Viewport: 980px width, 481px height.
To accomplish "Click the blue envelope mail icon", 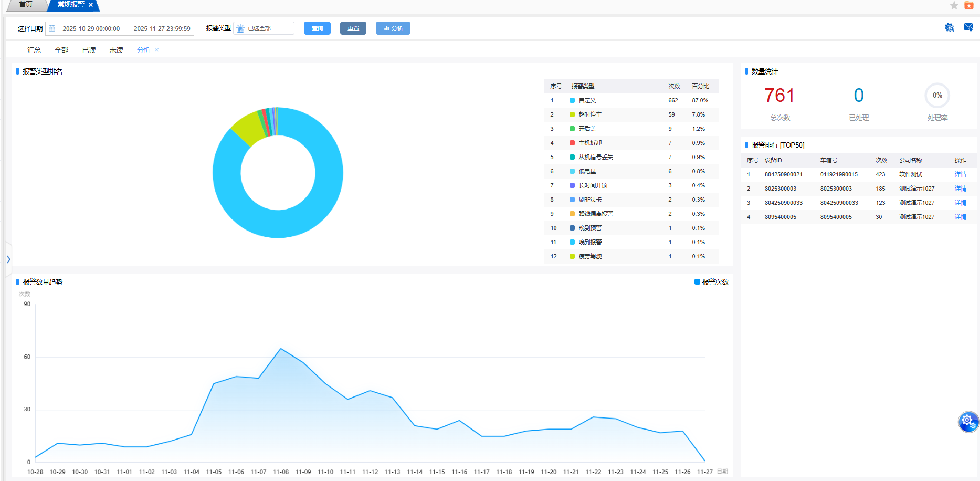I will 968,27.
